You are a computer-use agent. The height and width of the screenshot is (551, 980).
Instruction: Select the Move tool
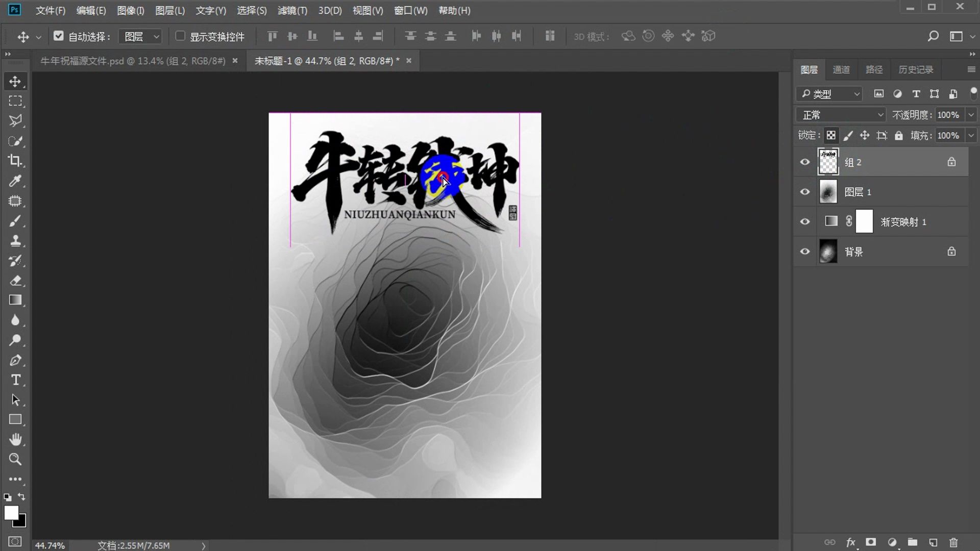[15, 81]
